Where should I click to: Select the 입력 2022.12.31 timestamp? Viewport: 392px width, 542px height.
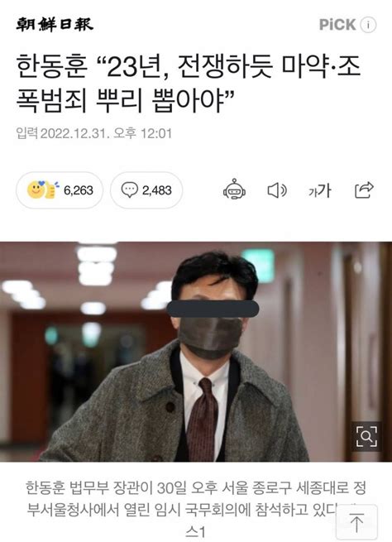tap(94, 133)
